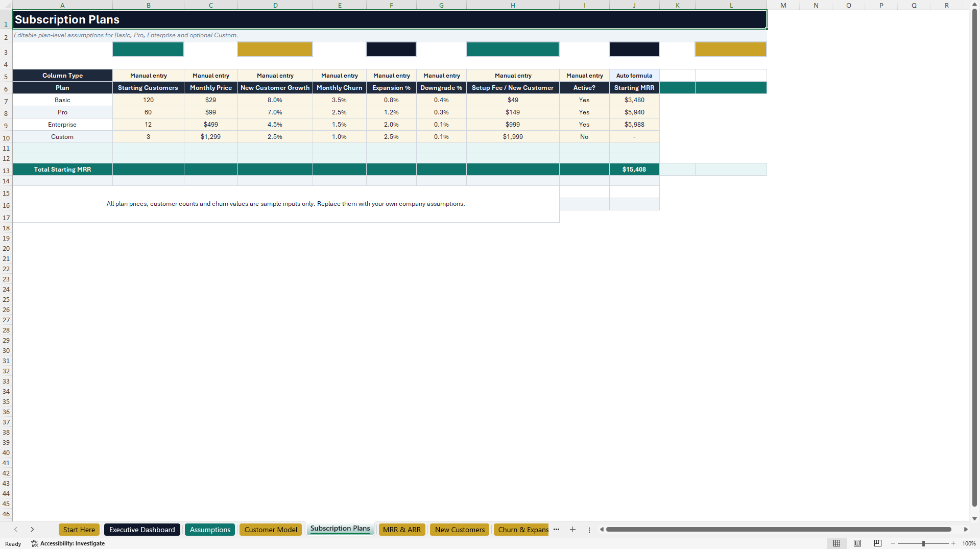Click the zoom out minus button
The image size is (980, 549).
pyautogui.click(x=893, y=543)
